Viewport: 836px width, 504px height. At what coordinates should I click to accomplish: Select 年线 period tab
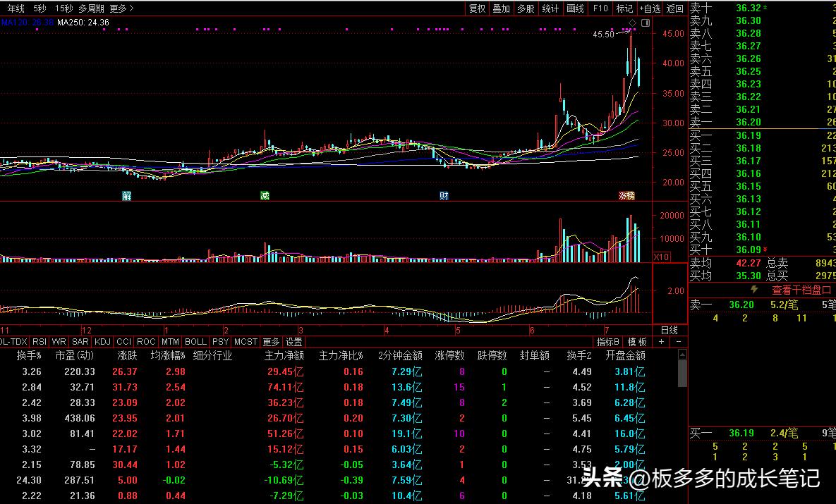pos(16,8)
